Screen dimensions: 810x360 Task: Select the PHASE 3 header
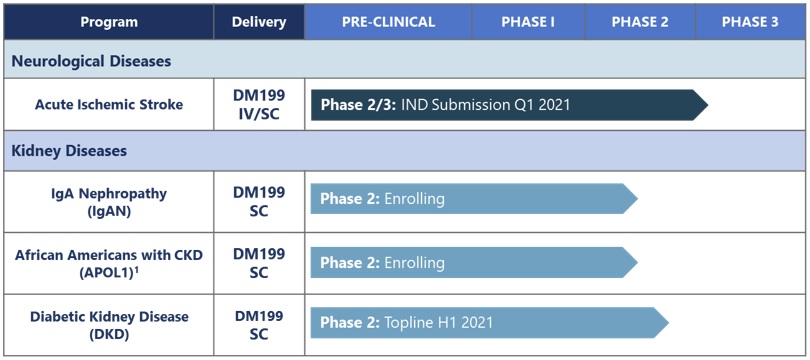coord(750,22)
